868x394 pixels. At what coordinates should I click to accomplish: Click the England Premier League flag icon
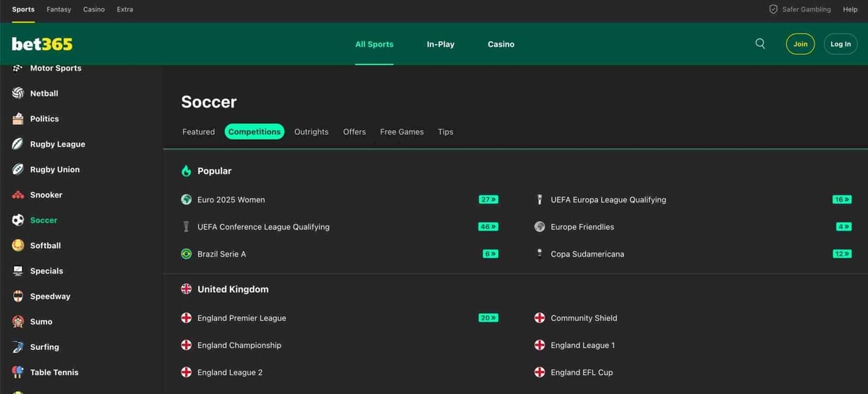(186, 318)
